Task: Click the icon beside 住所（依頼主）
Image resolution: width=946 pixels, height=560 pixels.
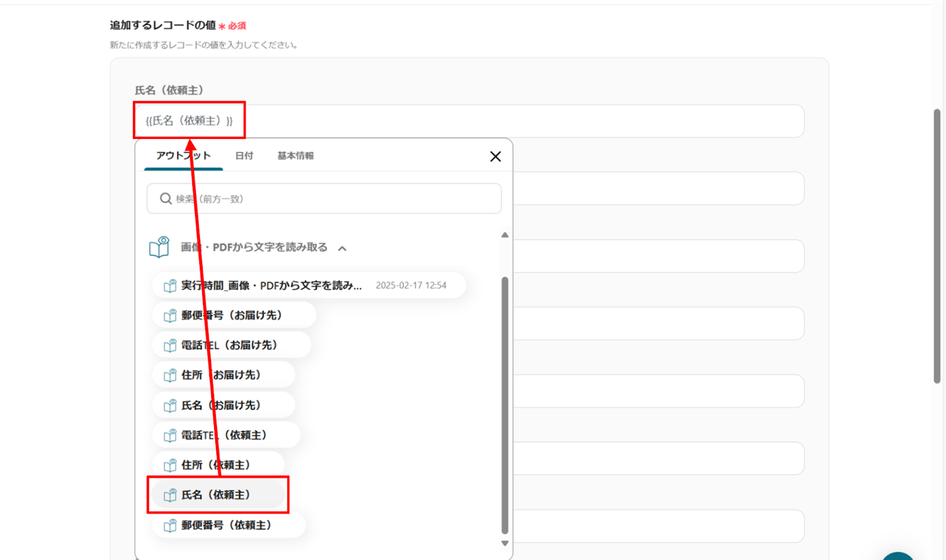Action: [x=170, y=465]
